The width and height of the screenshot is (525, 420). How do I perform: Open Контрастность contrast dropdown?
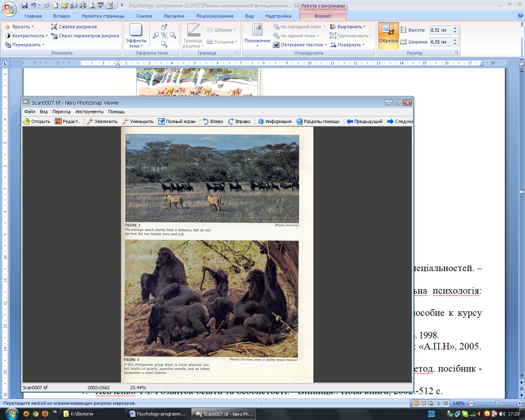[x=27, y=36]
